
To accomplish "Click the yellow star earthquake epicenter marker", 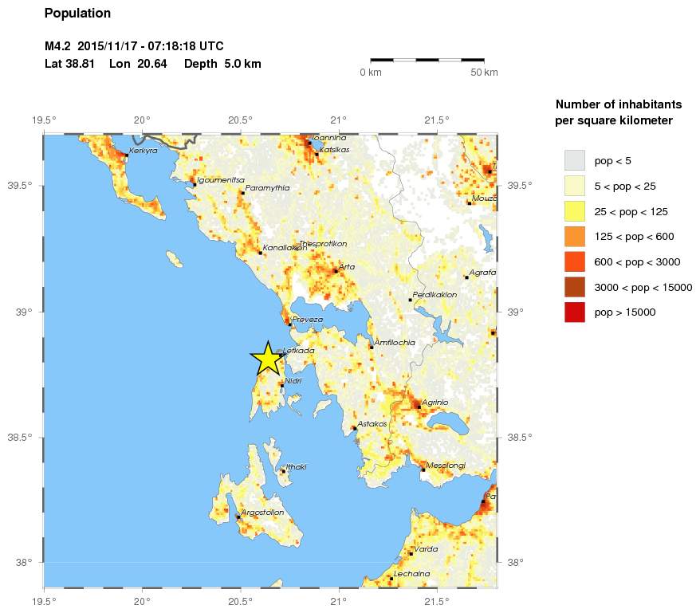I will tap(268, 359).
